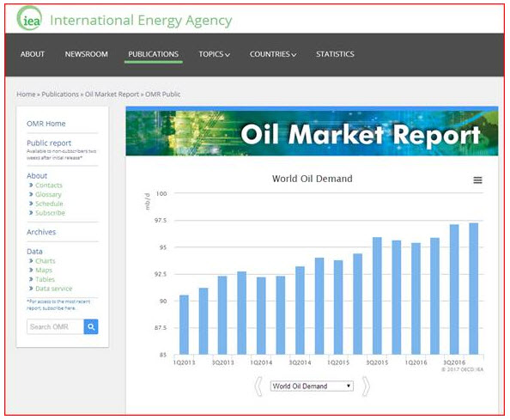Click the arrow bullet beside Charts
The image size is (510, 420).
click(x=31, y=261)
